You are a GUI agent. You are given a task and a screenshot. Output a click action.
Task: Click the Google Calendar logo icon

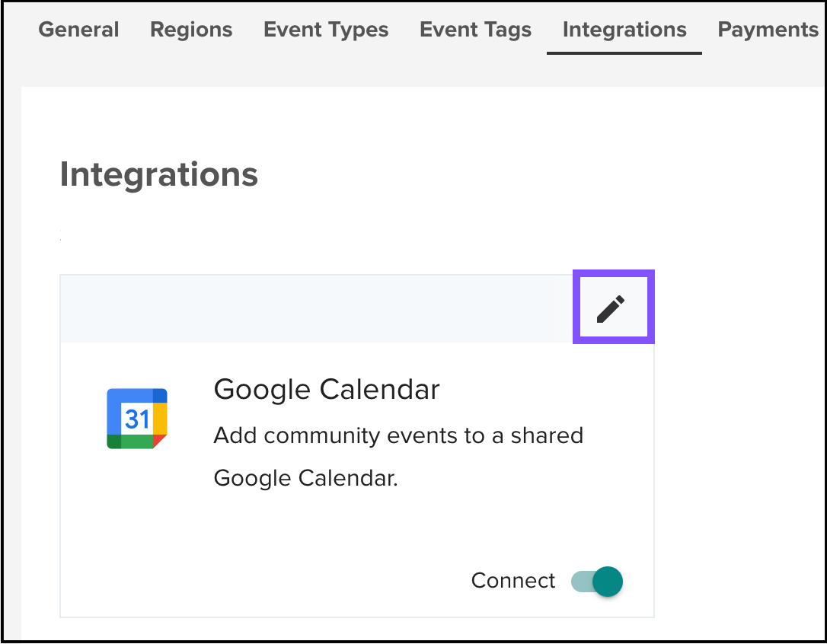click(x=137, y=419)
